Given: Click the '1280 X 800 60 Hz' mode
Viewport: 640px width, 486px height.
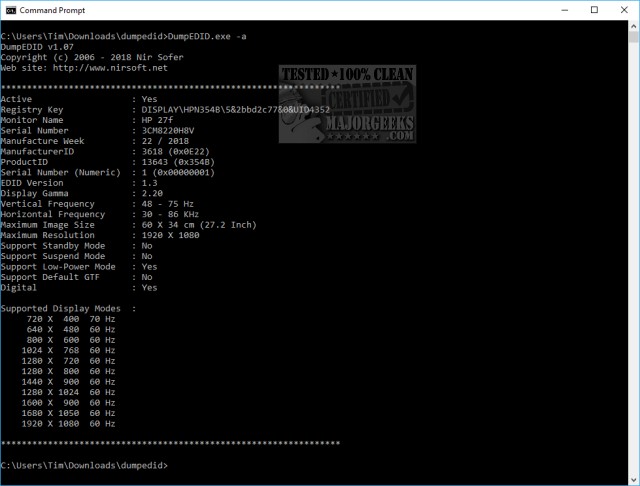Looking at the screenshot, I should (69, 371).
